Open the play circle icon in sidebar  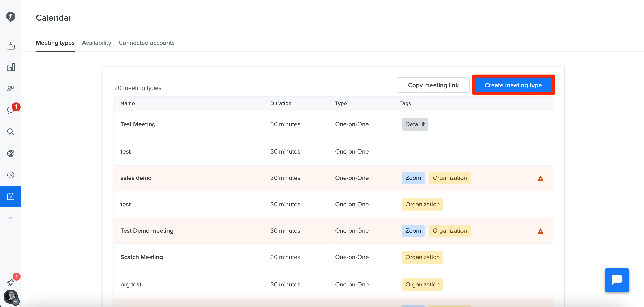point(11,175)
